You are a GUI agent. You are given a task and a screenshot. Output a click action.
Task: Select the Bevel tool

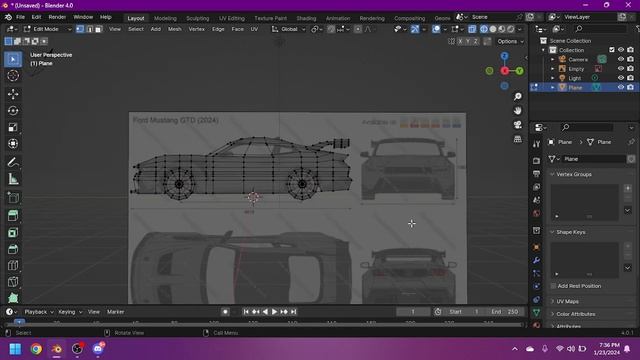(x=13, y=249)
